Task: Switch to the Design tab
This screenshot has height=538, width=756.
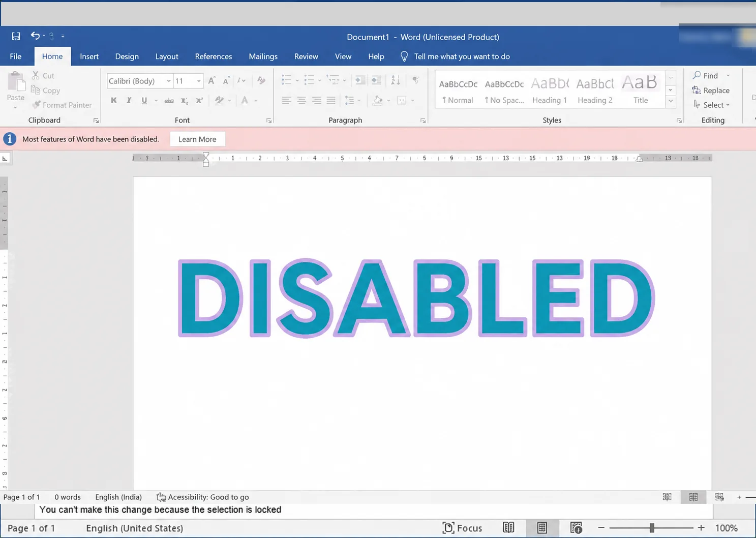Action: pos(127,56)
